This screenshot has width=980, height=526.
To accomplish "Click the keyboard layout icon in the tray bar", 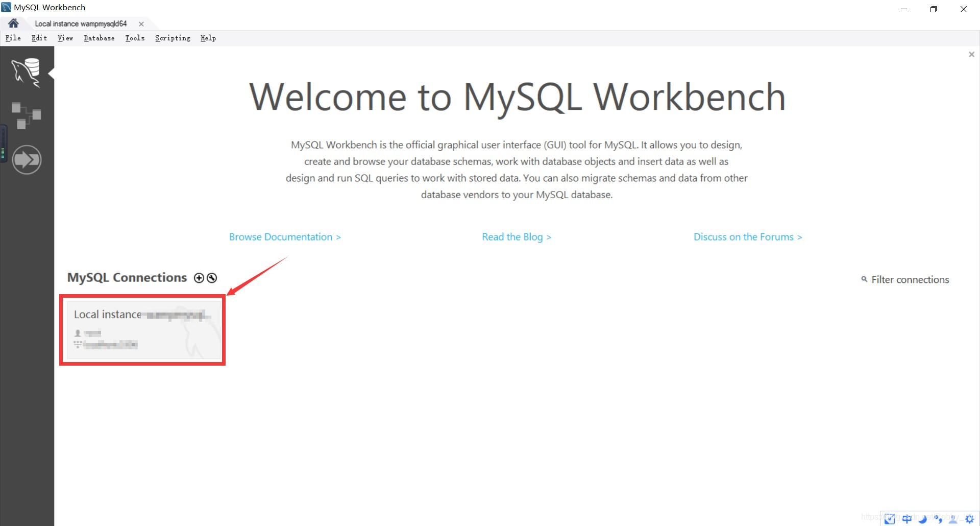I will (906, 519).
